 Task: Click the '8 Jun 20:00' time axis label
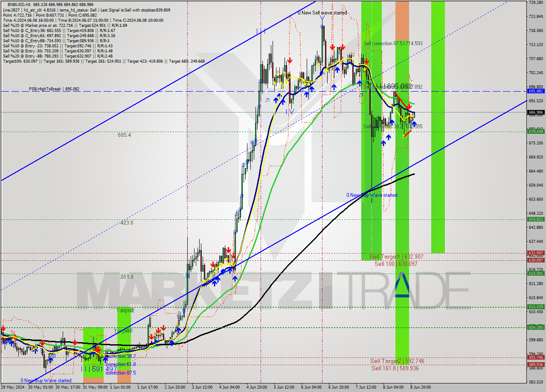pyautogui.click(x=421, y=387)
